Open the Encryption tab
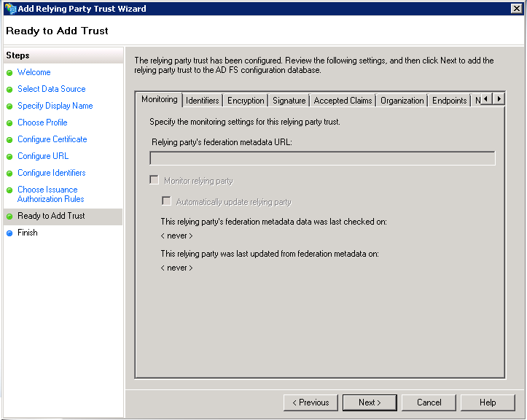The width and height of the screenshot is (527, 420). coord(246,101)
